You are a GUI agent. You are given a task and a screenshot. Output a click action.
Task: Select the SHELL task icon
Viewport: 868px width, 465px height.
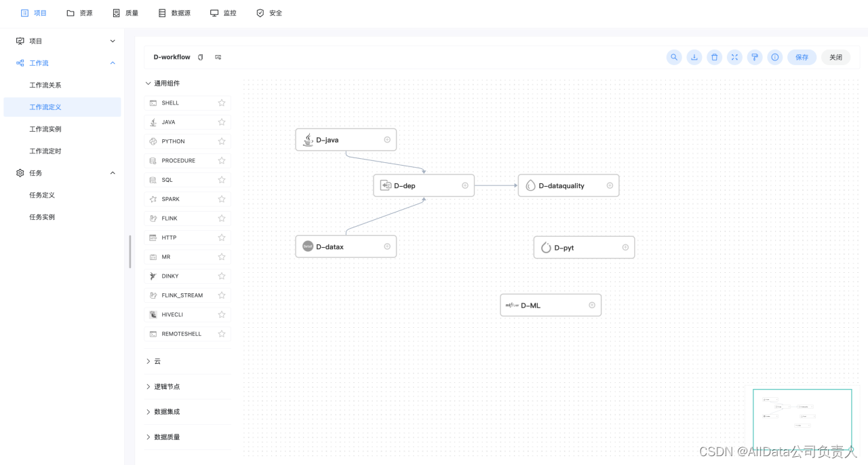point(153,103)
